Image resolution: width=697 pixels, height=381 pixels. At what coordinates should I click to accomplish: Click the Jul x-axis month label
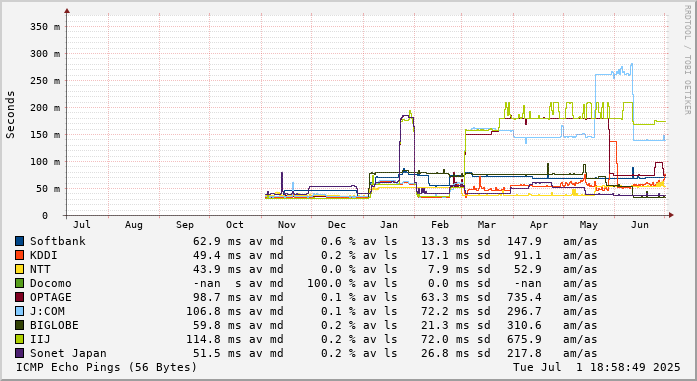pyautogui.click(x=82, y=225)
